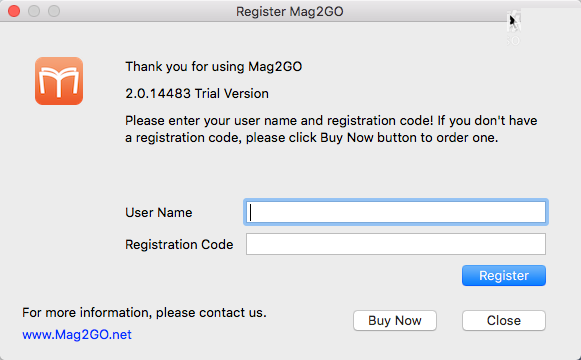The height and width of the screenshot is (360, 581).
Task: Click the grayed-out minimize window button
Action: [34, 11]
